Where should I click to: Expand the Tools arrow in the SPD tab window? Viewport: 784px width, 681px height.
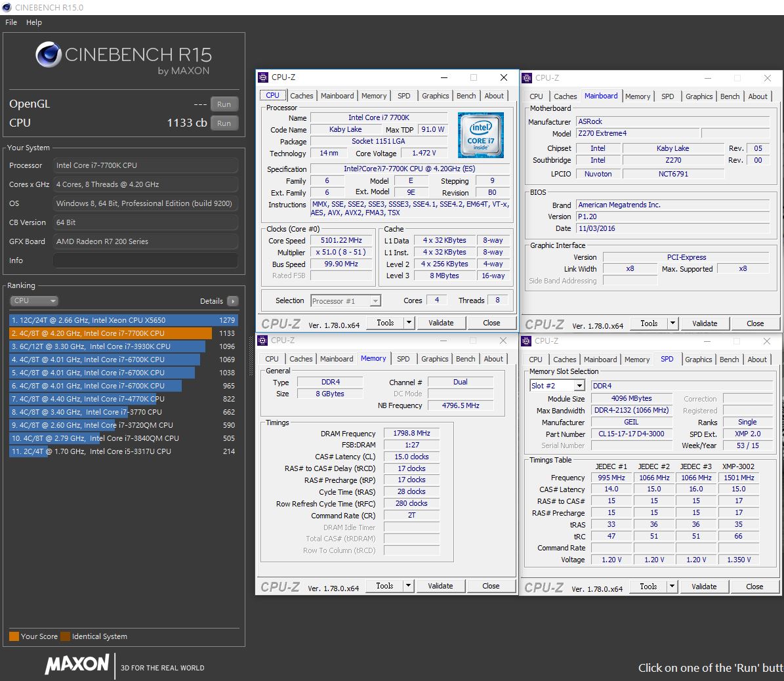pos(672,587)
